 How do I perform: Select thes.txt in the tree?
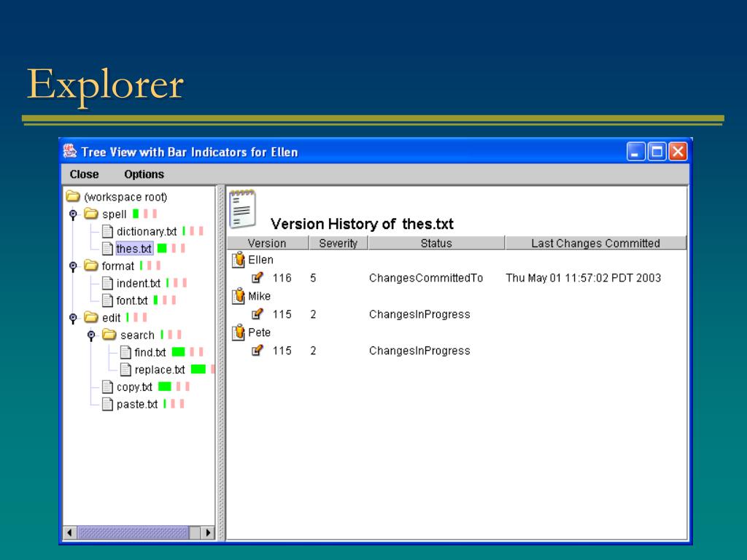[x=134, y=249]
